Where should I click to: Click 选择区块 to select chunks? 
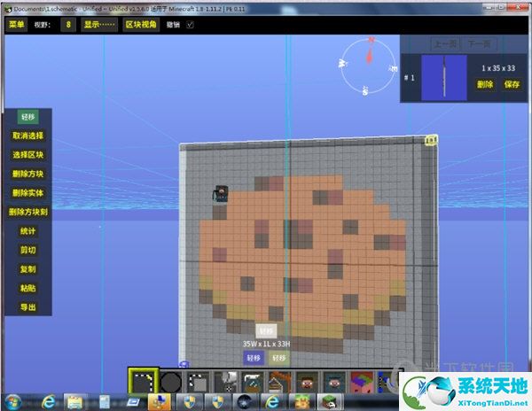[28, 155]
